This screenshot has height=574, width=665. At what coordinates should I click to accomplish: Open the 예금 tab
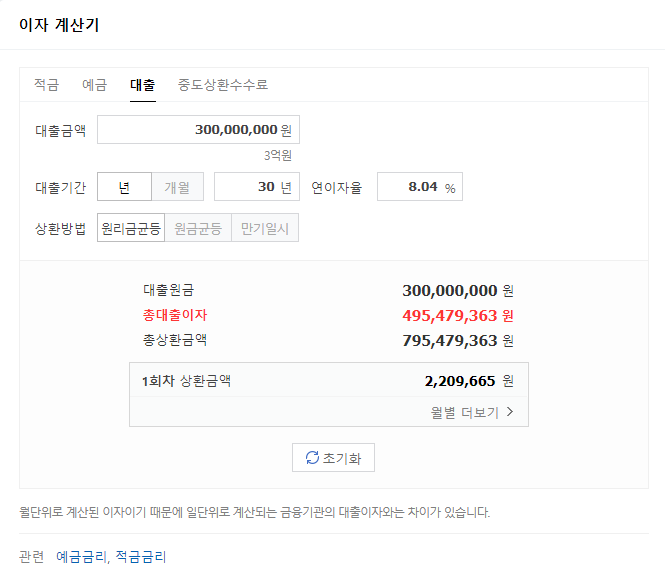tap(94, 85)
